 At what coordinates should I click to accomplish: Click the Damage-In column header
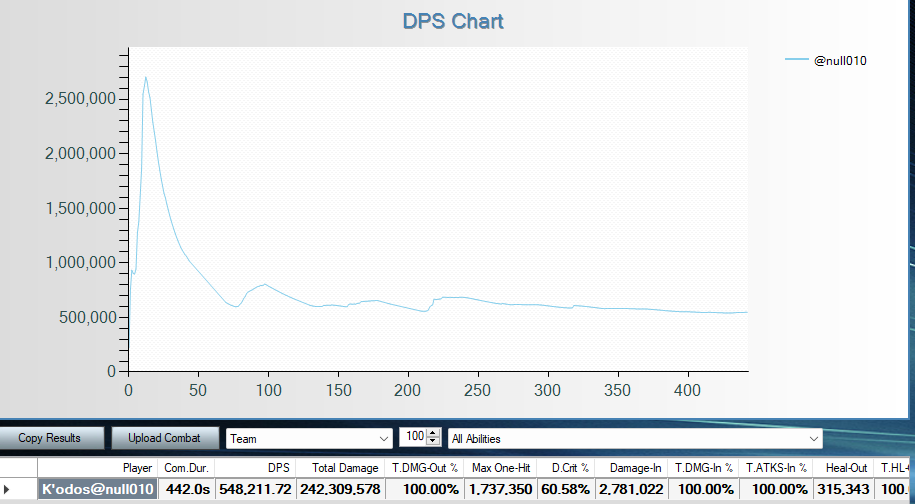(635, 467)
